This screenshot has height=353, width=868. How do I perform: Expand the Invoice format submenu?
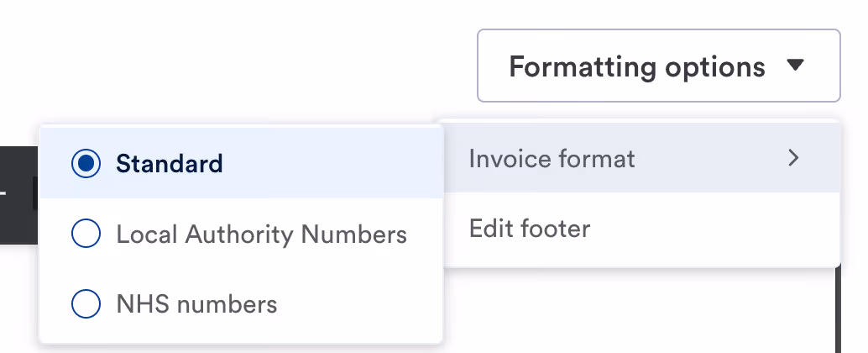[640, 158]
